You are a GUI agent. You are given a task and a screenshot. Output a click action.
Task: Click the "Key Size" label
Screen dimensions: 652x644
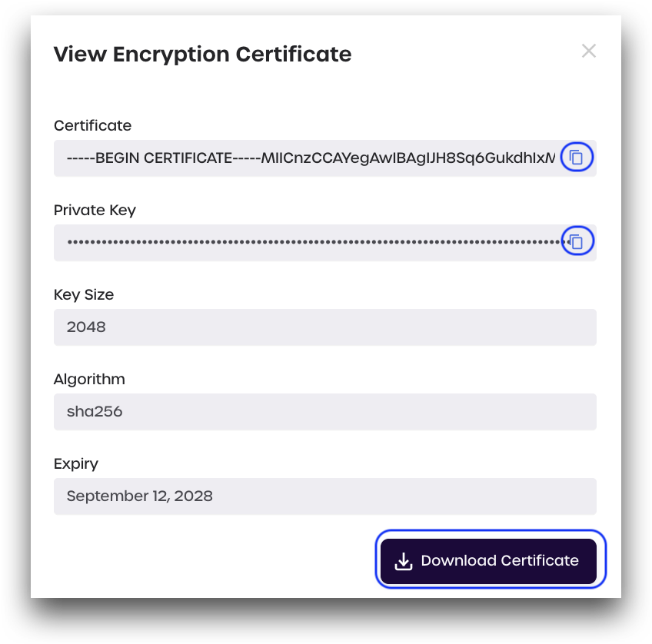point(84,294)
